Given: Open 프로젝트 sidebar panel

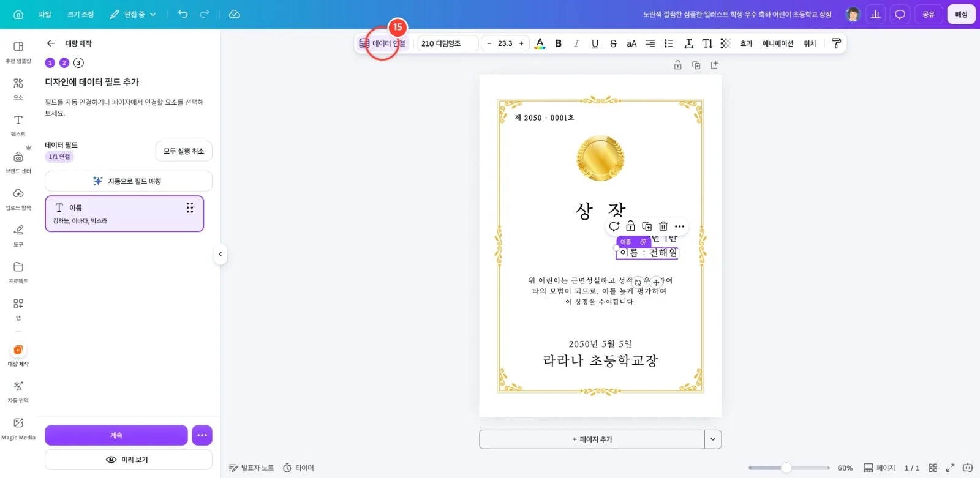Looking at the screenshot, I should pos(18,272).
